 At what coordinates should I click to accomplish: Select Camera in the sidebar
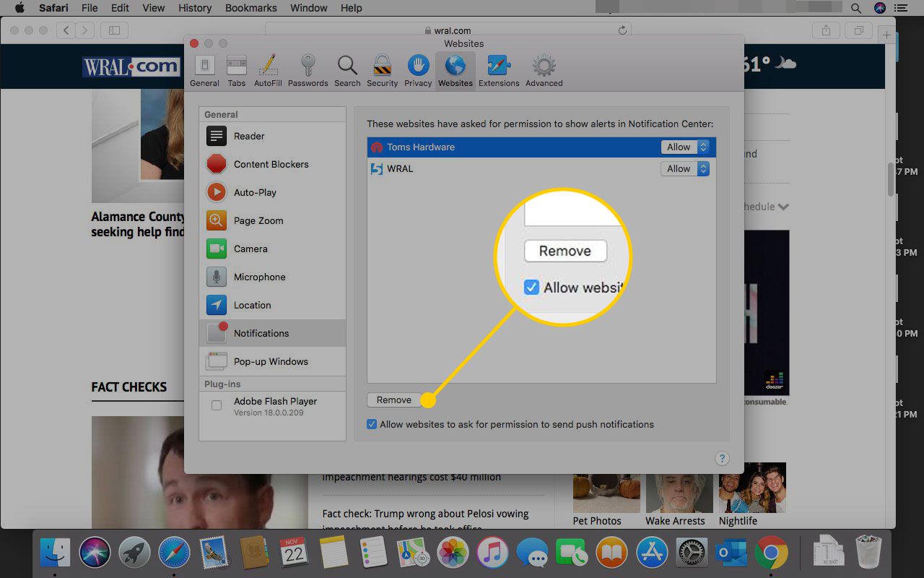point(272,249)
